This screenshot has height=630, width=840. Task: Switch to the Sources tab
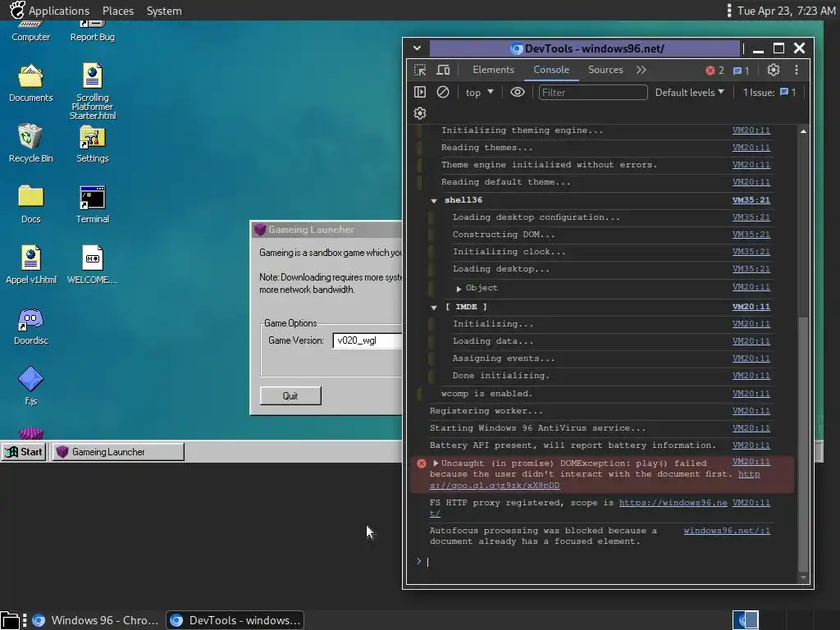click(x=605, y=70)
